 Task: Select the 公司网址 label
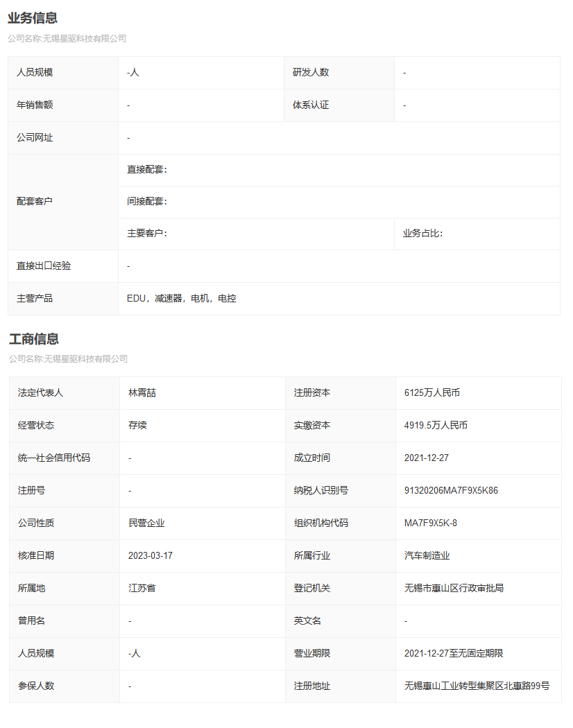(x=35, y=137)
